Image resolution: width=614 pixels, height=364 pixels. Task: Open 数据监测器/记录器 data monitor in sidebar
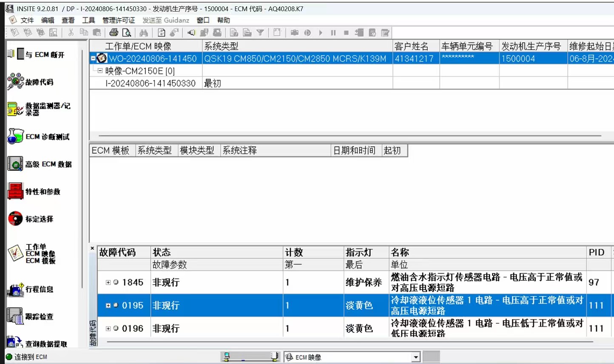coord(15,109)
